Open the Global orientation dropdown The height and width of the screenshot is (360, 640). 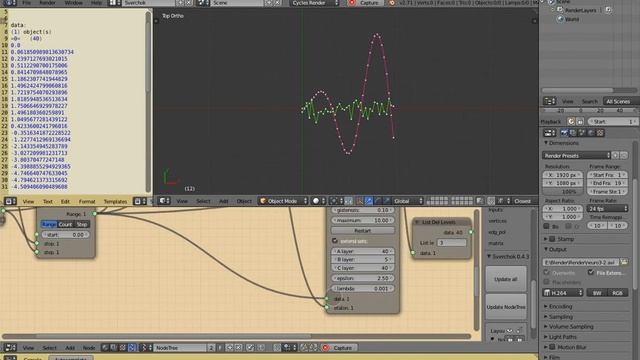click(x=409, y=201)
